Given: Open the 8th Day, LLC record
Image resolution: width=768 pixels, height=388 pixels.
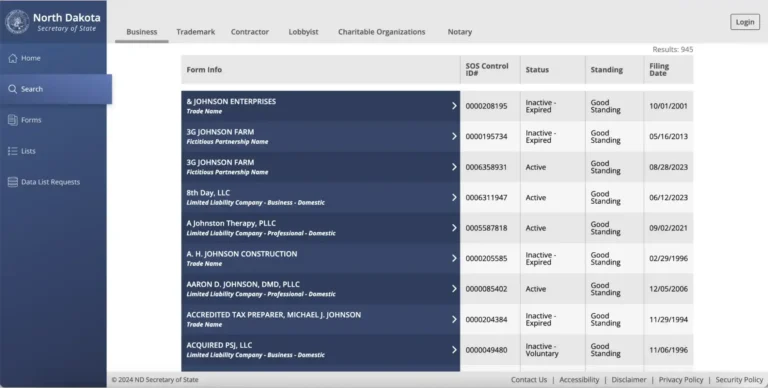Looking at the screenshot, I should pos(320,197).
